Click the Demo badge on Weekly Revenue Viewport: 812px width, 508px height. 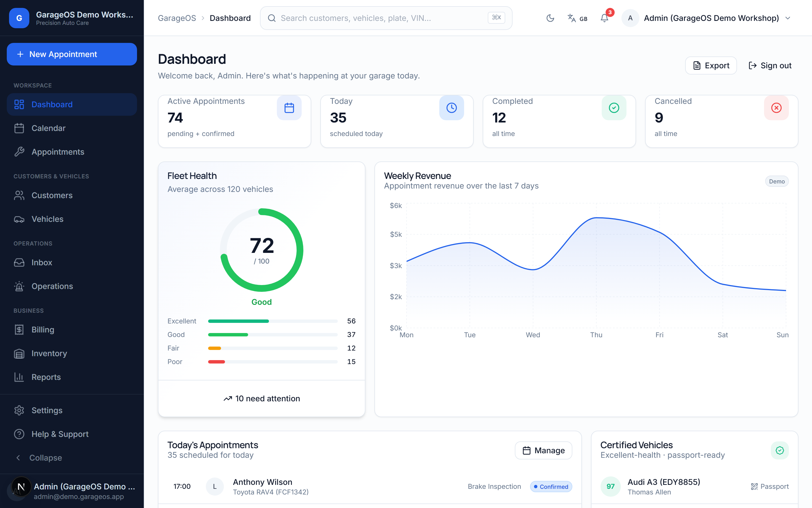776,181
